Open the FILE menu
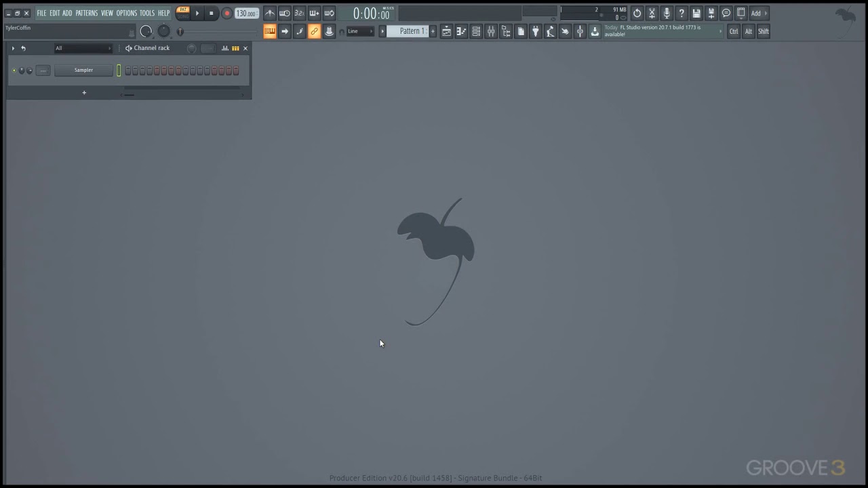The width and height of the screenshot is (868, 488). tap(41, 13)
